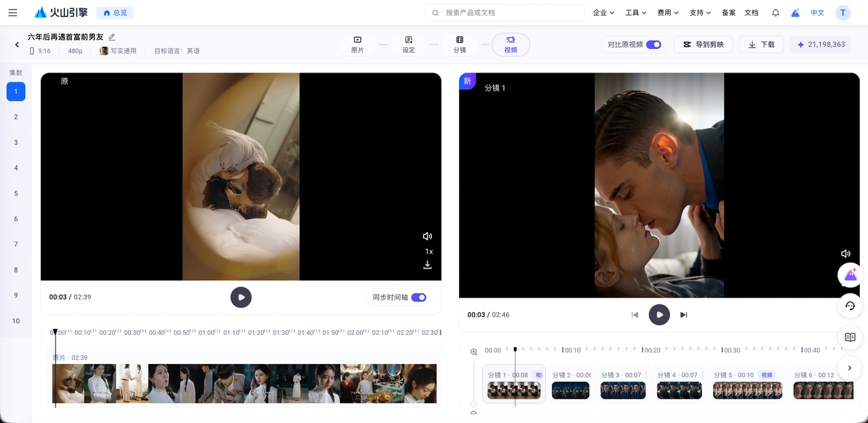Zoom in the shot timeline
868x423 pixels.
pos(474,352)
